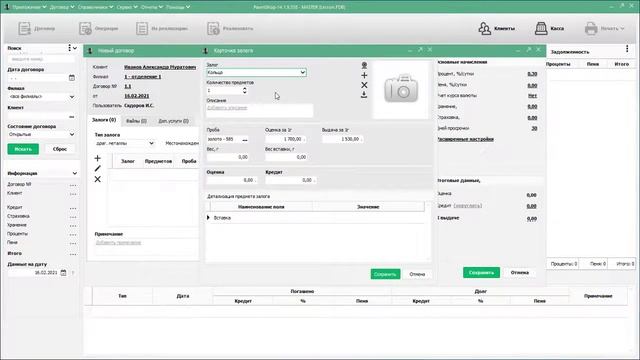Open the Приложение menu
This screenshot has width=640, height=360.
tap(29, 7)
